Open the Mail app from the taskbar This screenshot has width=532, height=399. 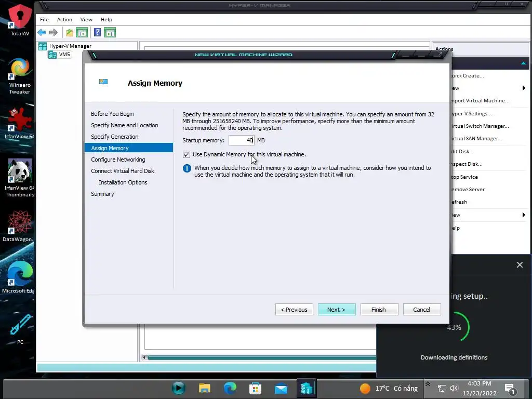[281, 389]
